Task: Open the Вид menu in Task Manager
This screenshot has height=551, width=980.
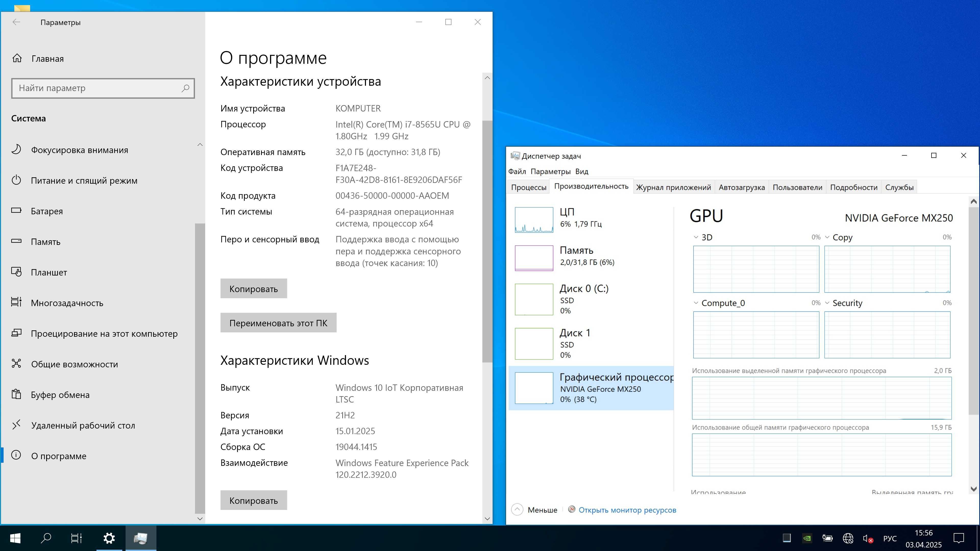Action: (x=582, y=171)
